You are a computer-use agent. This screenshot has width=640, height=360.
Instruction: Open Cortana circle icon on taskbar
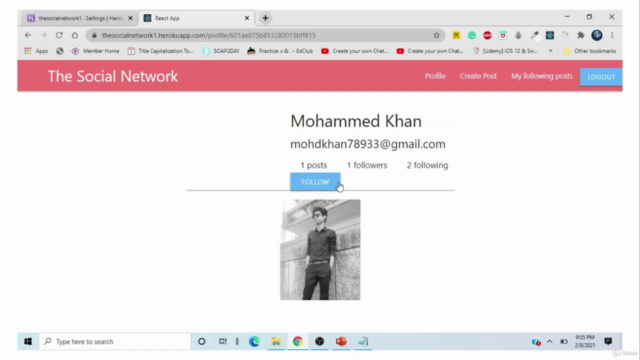[202, 342]
